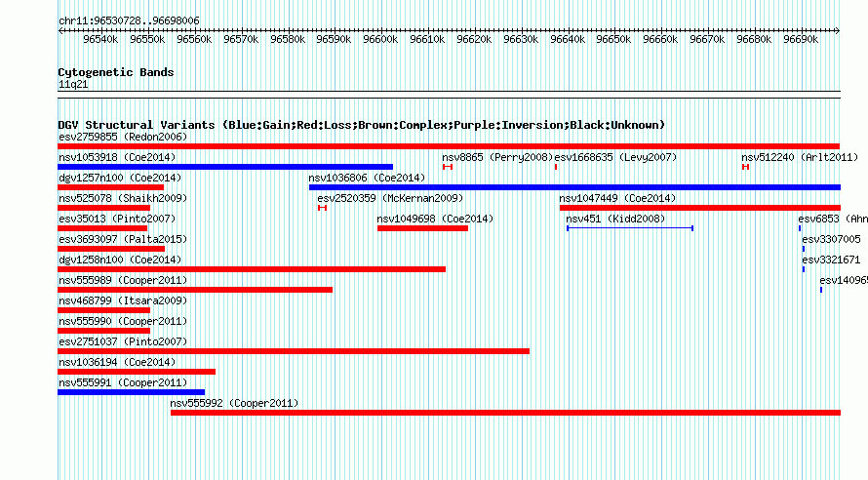
Task: Open variant label dgv1257n100 (Coe2014)
Action: [x=120, y=178]
